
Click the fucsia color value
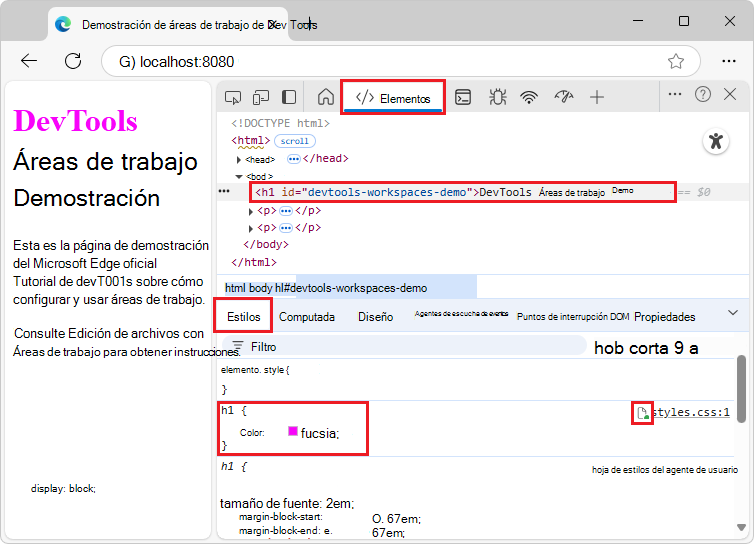click(x=319, y=433)
